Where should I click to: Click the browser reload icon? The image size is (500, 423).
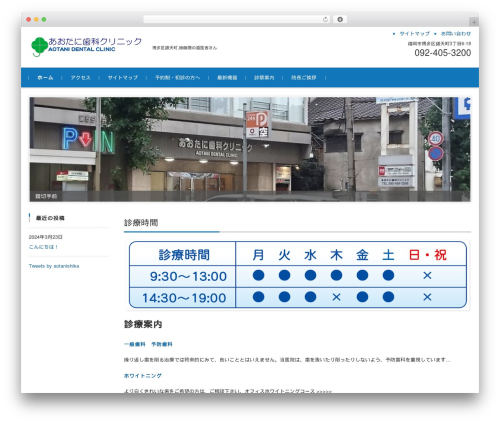[325, 19]
